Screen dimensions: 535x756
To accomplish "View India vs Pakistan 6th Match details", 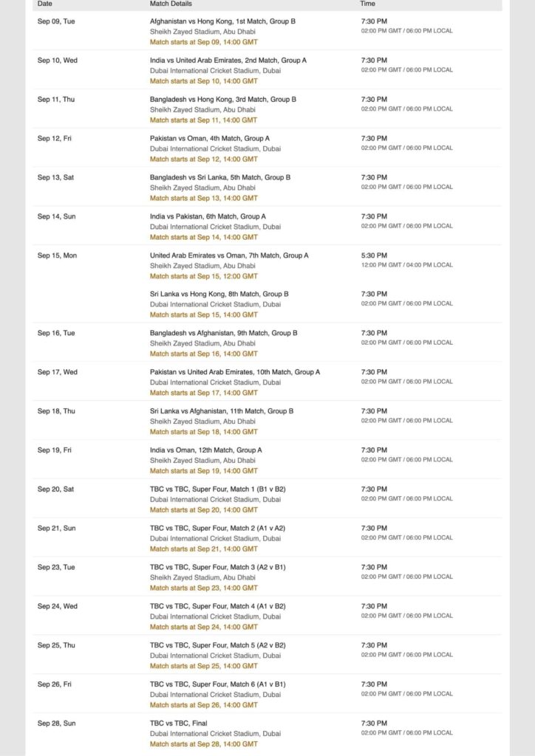I will coord(208,216).
